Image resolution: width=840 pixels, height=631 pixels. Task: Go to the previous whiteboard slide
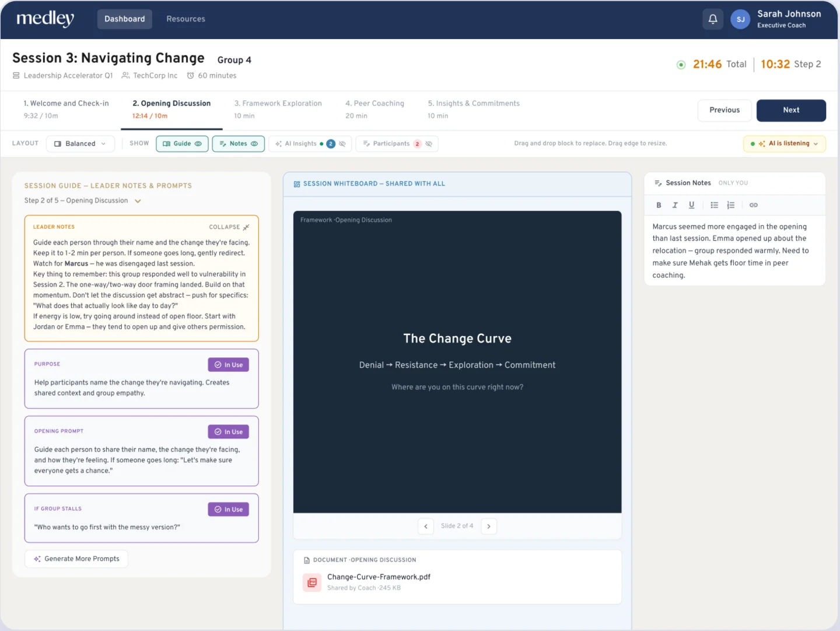426,526
